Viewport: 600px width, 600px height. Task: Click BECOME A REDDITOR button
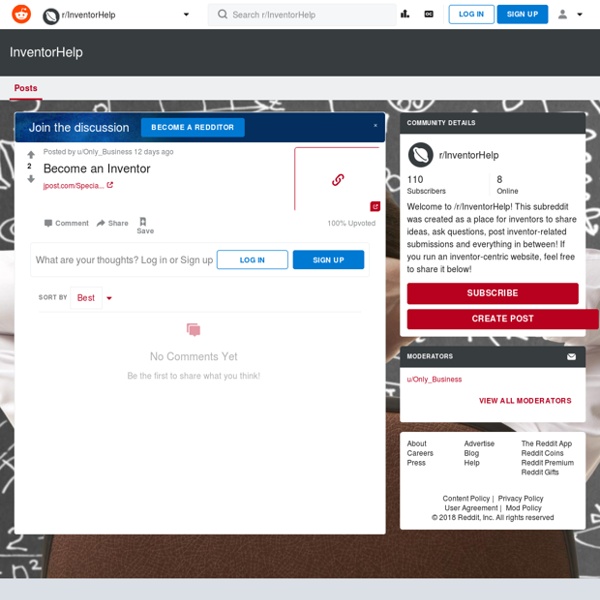(x=192, y=127)
